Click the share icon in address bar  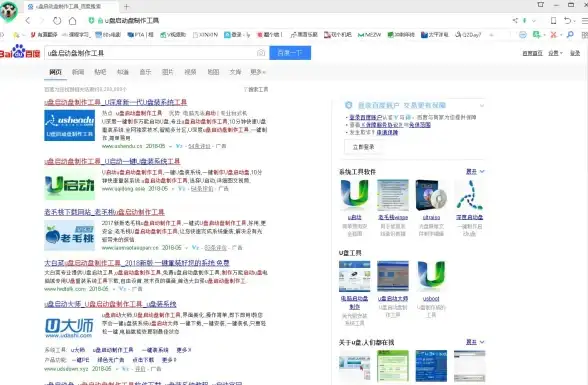(515, 21)
